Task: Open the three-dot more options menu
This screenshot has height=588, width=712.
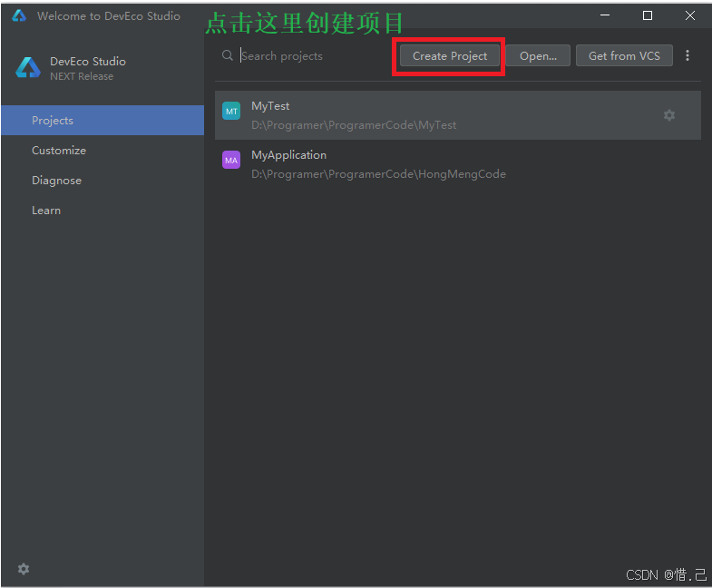Action: click(x=688, y=55)
